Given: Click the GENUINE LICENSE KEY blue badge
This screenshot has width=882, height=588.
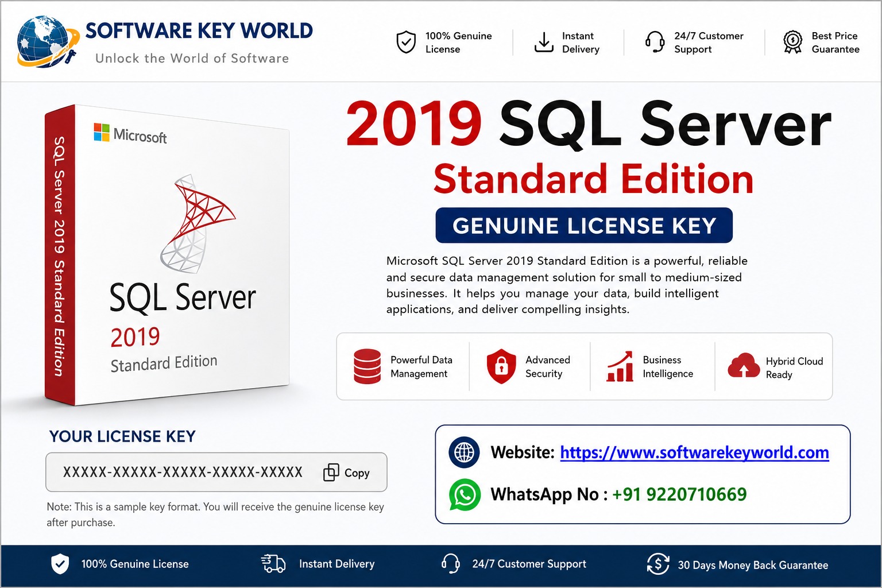Looking at the screenshot, I should point(584,225).
